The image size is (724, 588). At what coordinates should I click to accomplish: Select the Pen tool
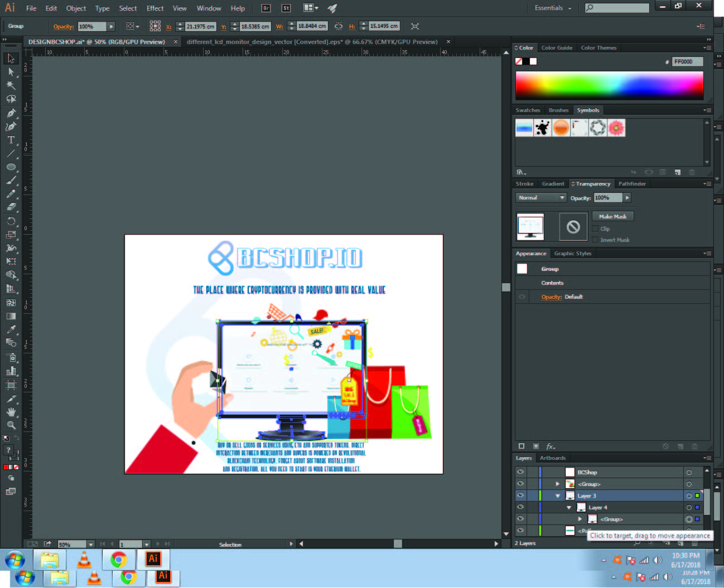[x=11, y=113]
